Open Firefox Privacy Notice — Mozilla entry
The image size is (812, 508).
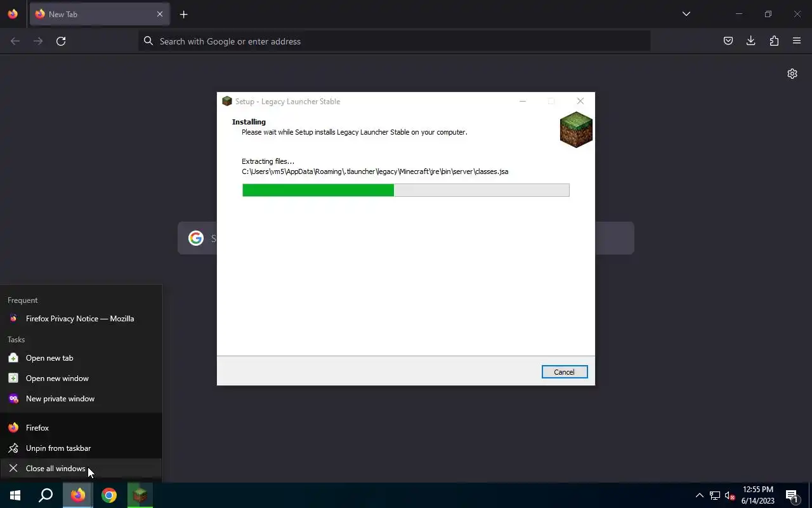(x=81, y=319)
